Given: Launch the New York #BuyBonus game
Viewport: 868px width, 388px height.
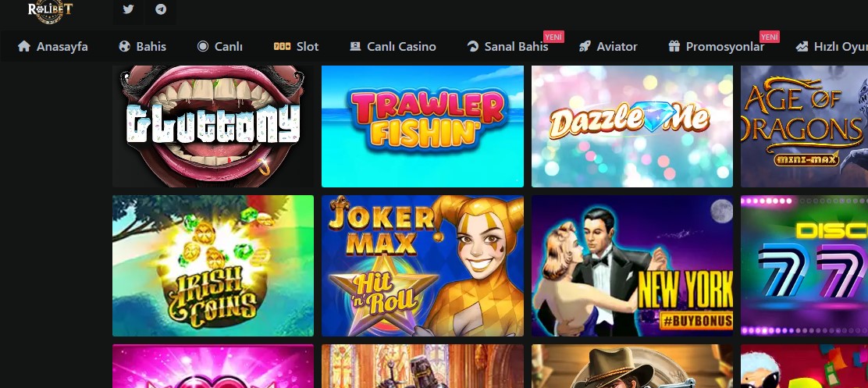Looking at the screenshot, I should click(632, 265).
